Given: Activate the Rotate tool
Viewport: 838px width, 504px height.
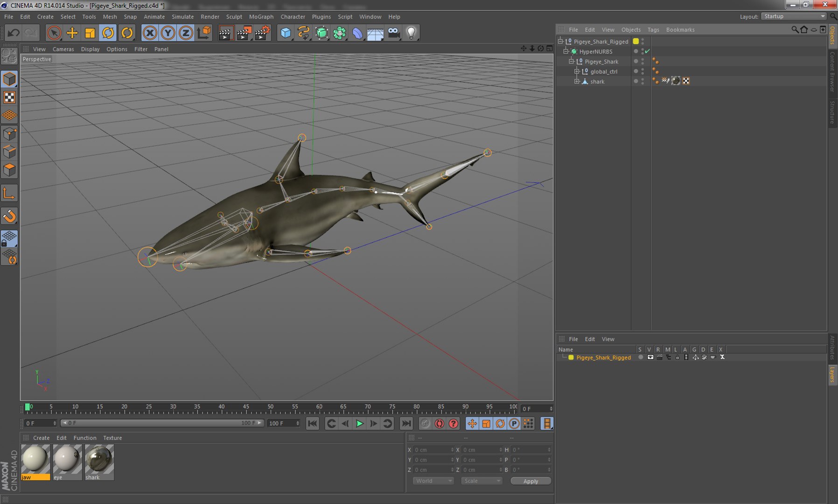Looking at the screenshot, I should (x=108, y=33).
